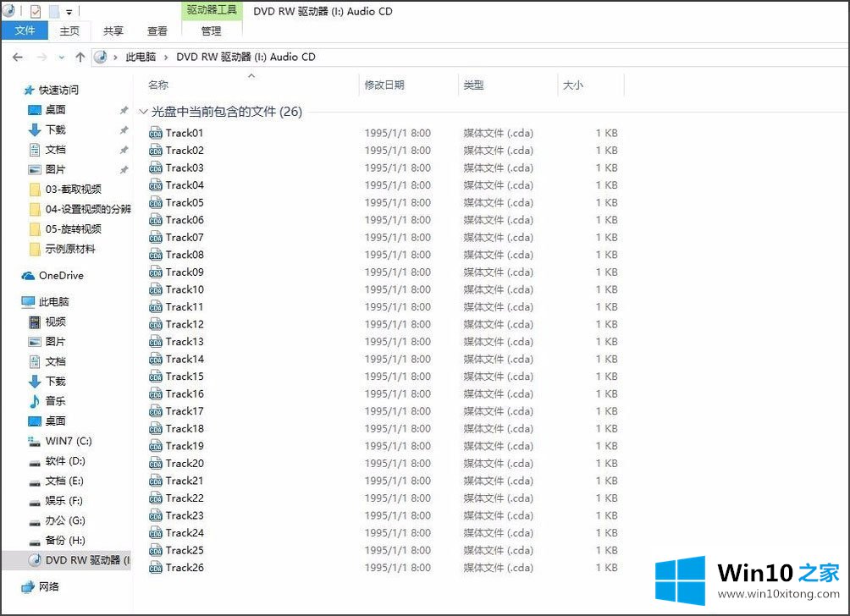The image size is (850, 616).
Task: Click the Up one level arrow
Action: [80, 58]
